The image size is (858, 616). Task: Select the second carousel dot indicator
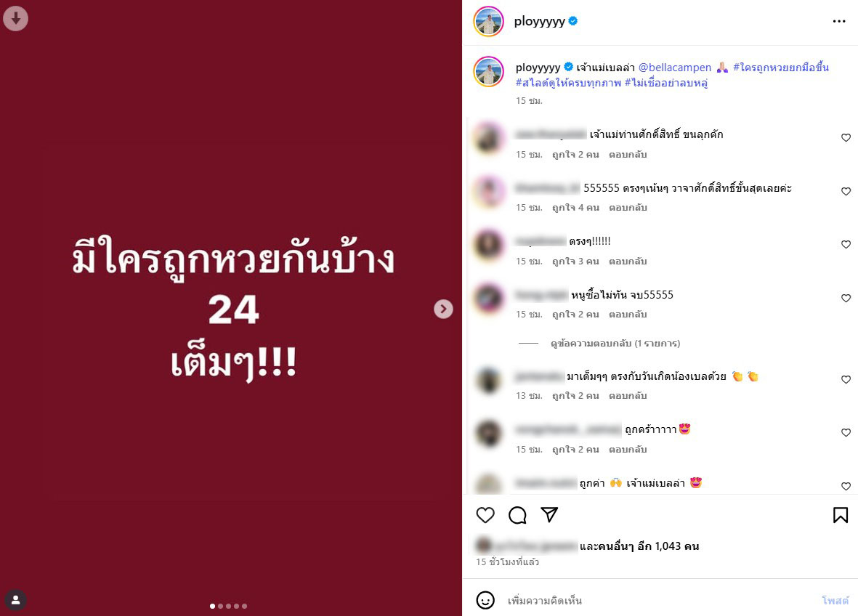[x=221, y=606]
